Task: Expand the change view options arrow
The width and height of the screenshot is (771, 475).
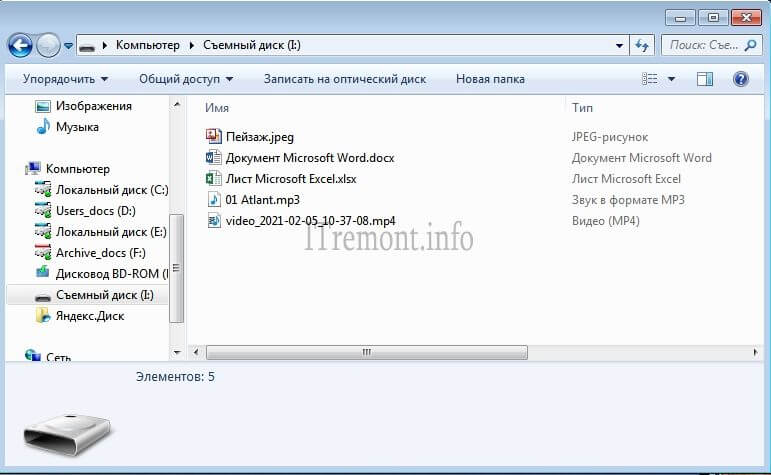Action: (x=671, y=78)
